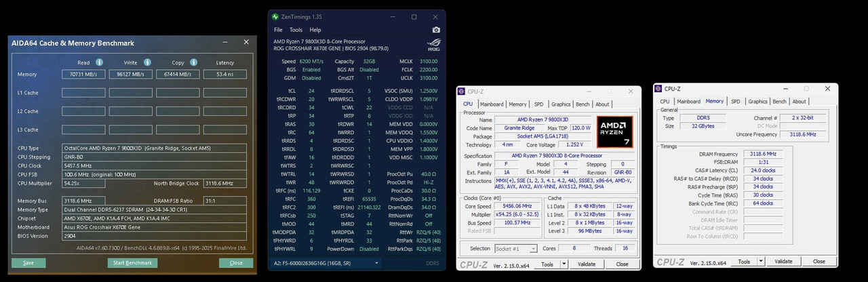Click the Max TDP 120.0 W field
The height and width of the screenshot is (282, 868).
click(580, 127)
